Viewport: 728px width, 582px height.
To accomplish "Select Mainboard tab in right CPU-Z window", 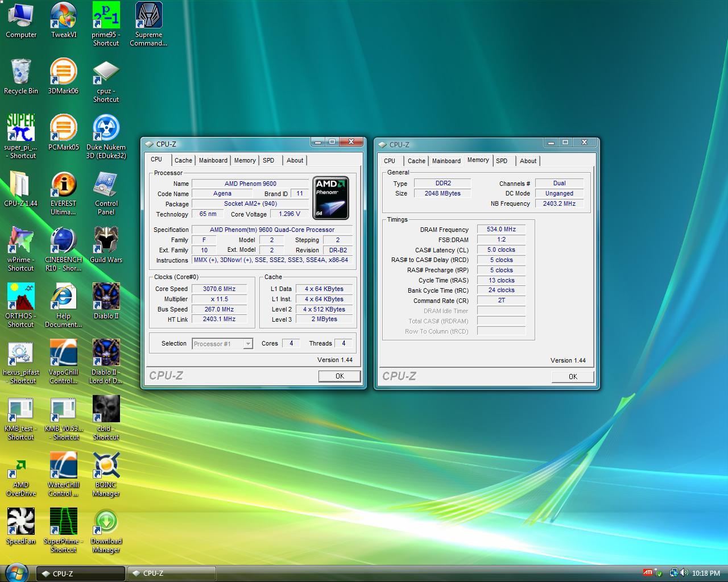I will tap(446, 161).
